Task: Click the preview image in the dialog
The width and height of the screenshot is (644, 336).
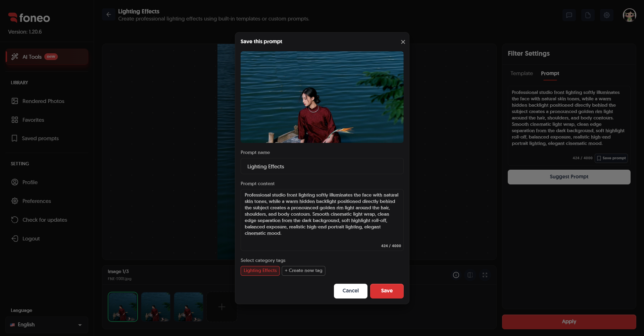Action: (322, 97)
